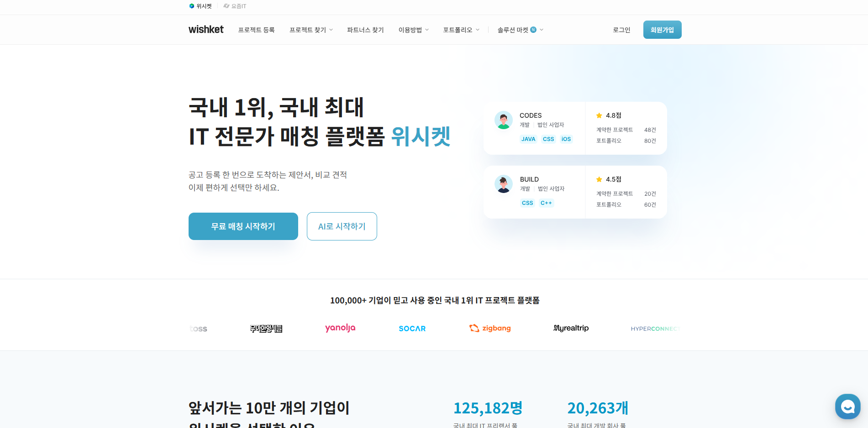Open the 프로젝트 등록 menu item

256,30
